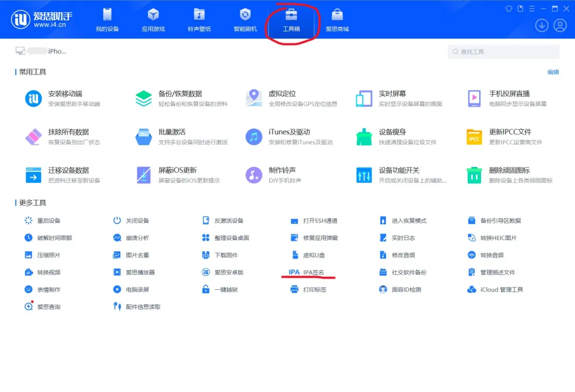This screenshot has width=575, height=392.
Task: Open 修复应用弹窗 tool
Action: click(x=314, y=238)
